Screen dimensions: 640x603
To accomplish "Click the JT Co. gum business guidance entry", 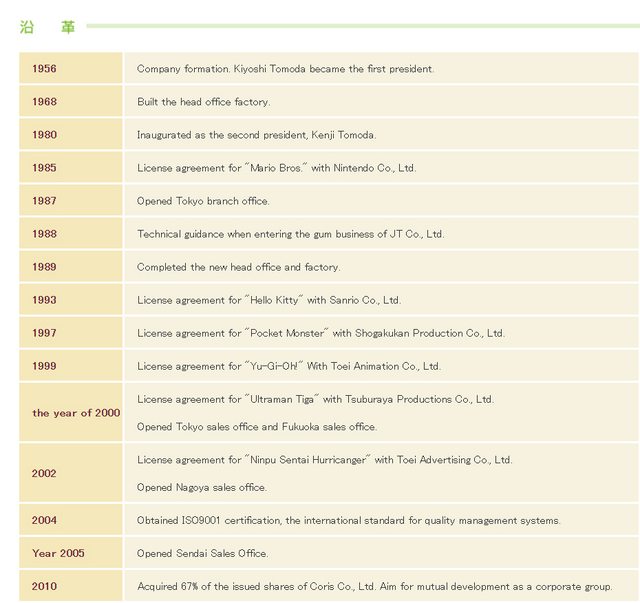I will click(x=291, y=234).
